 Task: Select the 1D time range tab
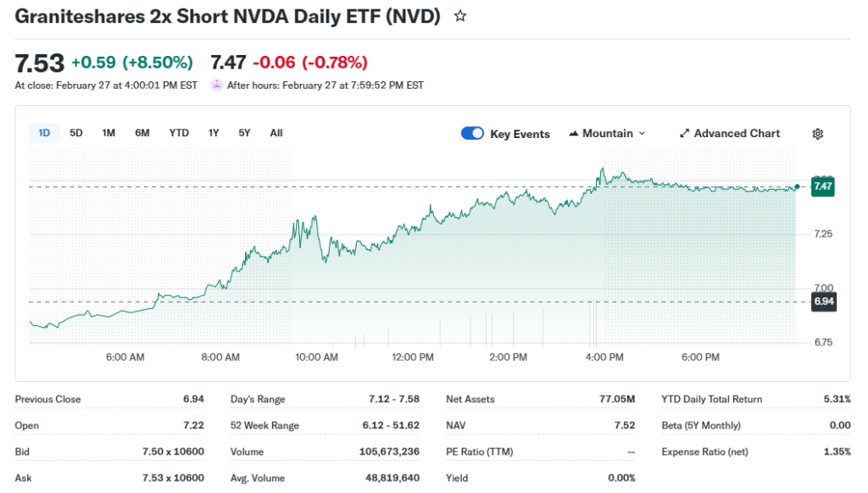[x=44, y=133]
